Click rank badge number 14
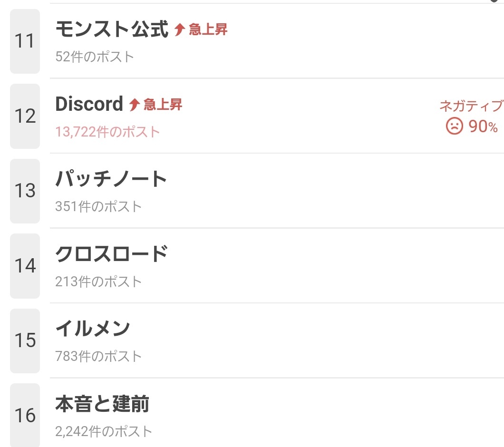The image size is (504, 447). click(x=25, y=266)
